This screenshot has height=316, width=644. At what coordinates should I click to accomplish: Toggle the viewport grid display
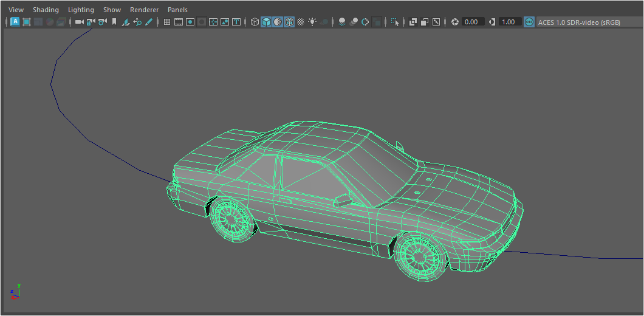pos(167,22)
